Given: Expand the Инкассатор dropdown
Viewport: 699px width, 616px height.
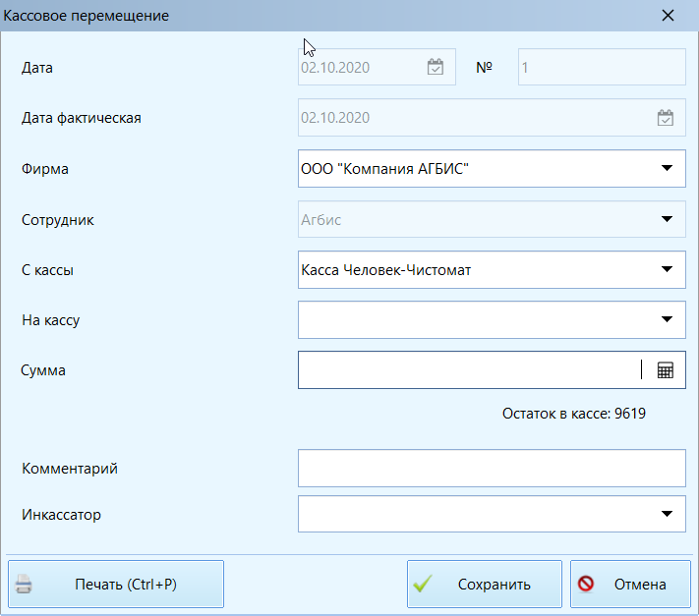Looking at the screenshot, I should tap(666, 513).
